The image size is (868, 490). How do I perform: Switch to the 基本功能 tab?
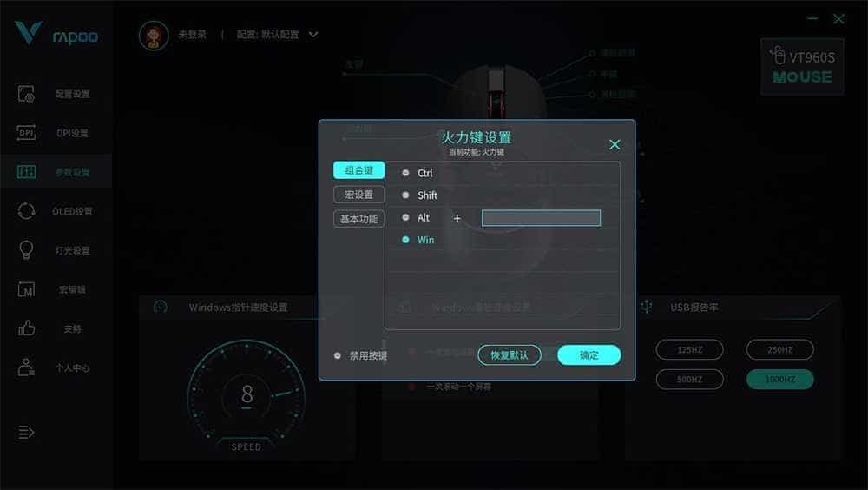pos(358,219)
